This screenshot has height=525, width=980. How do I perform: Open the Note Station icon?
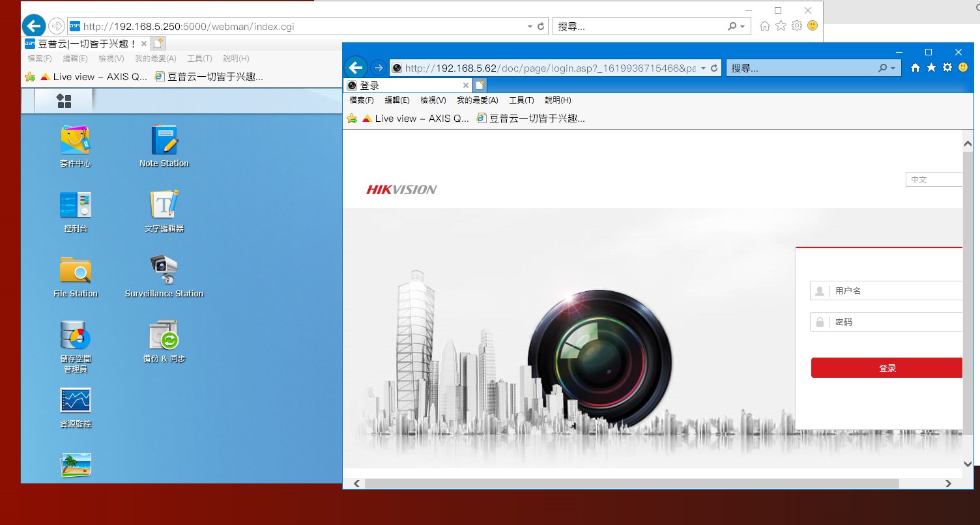point(164,141)
